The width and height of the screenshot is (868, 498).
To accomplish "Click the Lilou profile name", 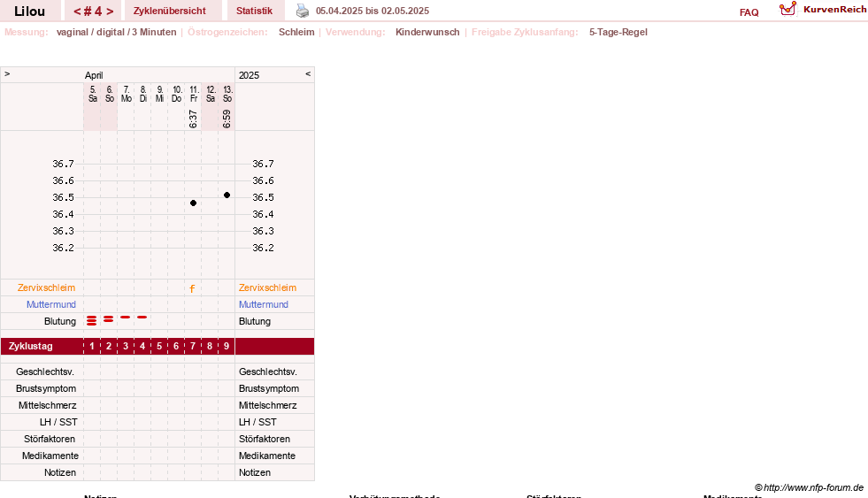I will tap(29, 11).
